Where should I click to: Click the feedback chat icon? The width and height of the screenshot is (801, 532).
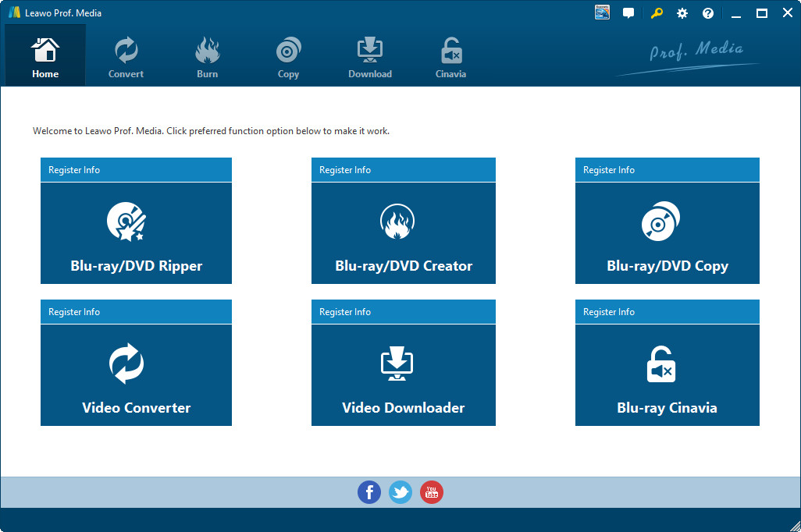pos(628,12)
